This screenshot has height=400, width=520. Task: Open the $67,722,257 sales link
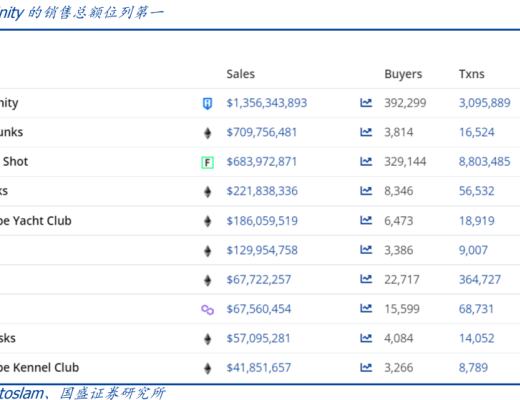pyautogui.click(x=259, y=279)
